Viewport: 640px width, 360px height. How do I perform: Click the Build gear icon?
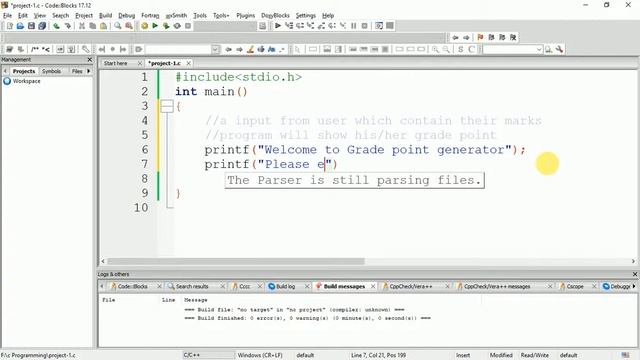point(144,26)
